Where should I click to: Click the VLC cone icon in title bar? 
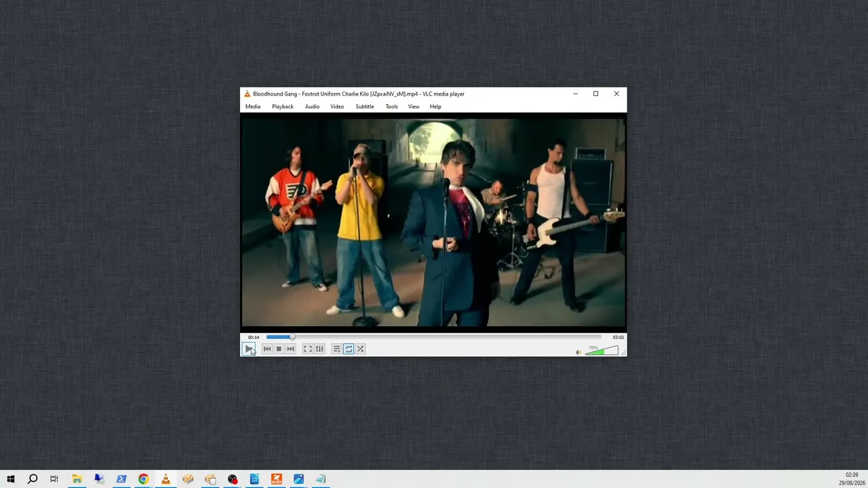(248, 94)
